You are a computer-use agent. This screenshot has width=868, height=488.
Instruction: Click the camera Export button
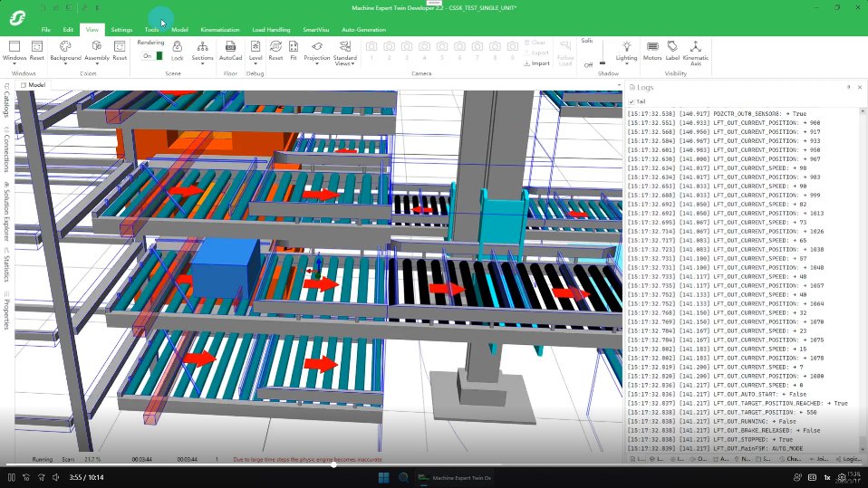click(536, 53)
